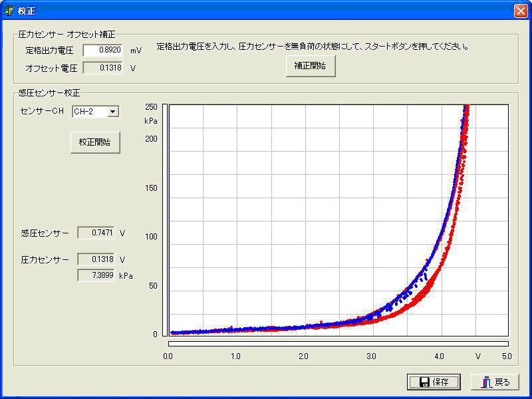Start calibration with the 校正開始 button
The width and height of the screenshot is (532, 399).
coord(95,142)
